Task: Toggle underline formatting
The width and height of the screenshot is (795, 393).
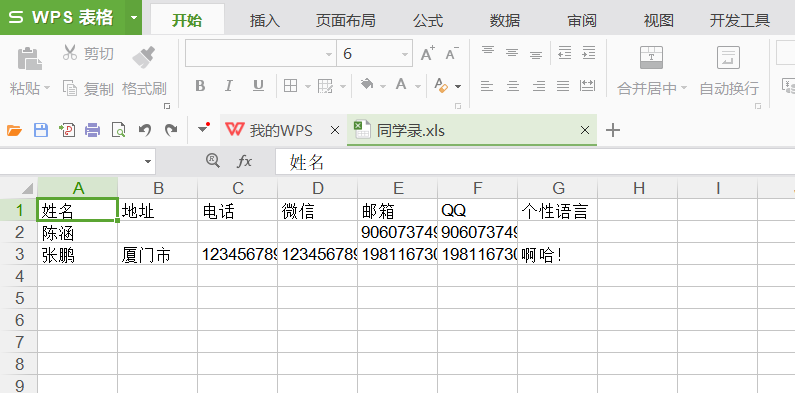Action: tap(259, 86)
